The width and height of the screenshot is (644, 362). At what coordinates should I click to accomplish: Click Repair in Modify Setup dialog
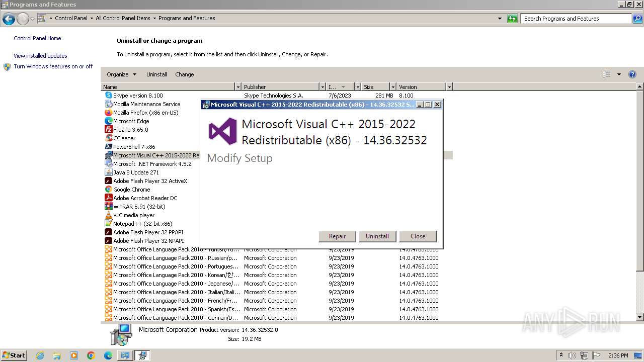pos(338,236)
